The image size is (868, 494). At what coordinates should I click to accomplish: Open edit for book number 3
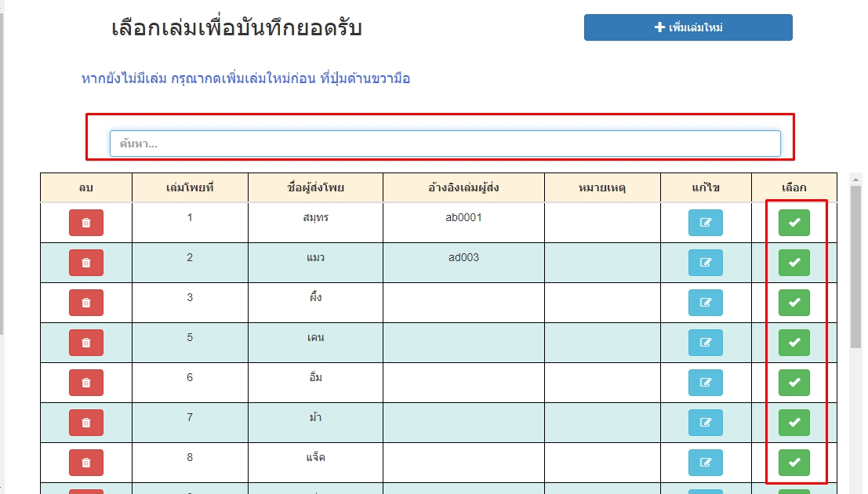tap(705, 303)
